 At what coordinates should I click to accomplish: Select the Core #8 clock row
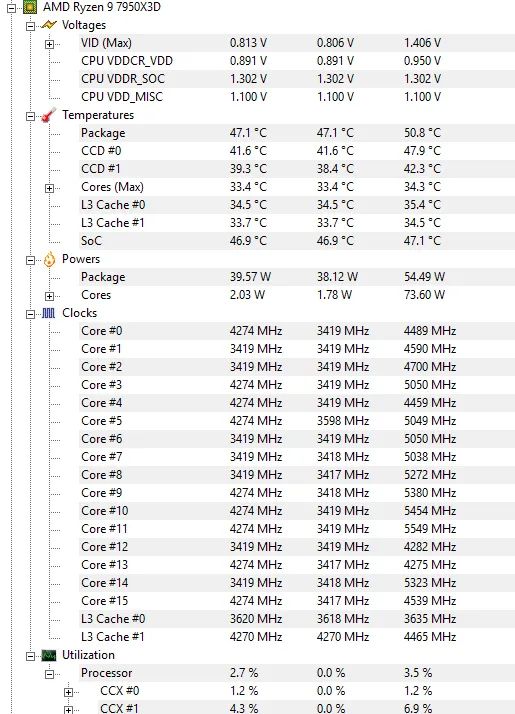[297, 474]
